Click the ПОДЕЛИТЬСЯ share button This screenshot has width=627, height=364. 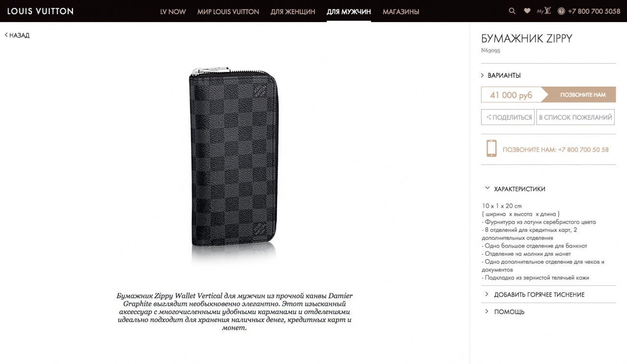click(x=508, y=117)
